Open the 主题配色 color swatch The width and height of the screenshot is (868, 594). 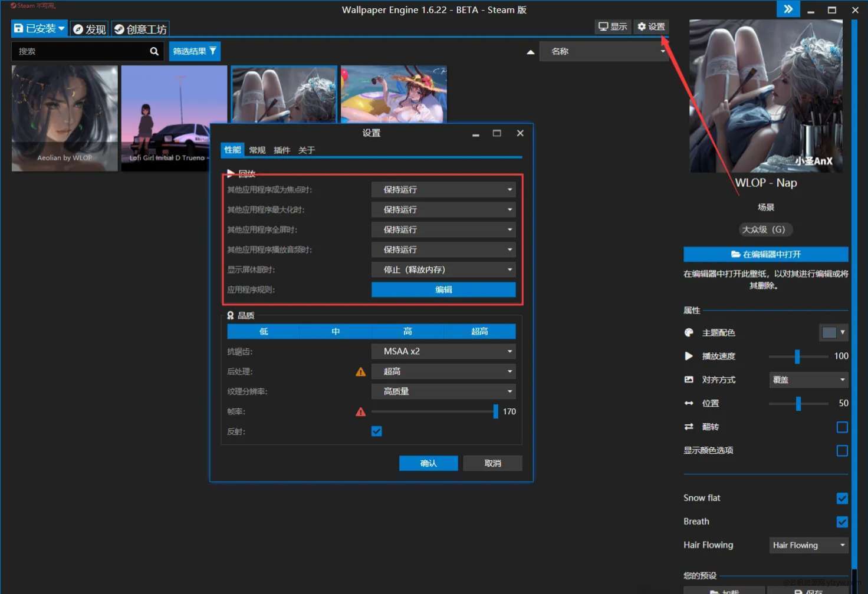834,332
